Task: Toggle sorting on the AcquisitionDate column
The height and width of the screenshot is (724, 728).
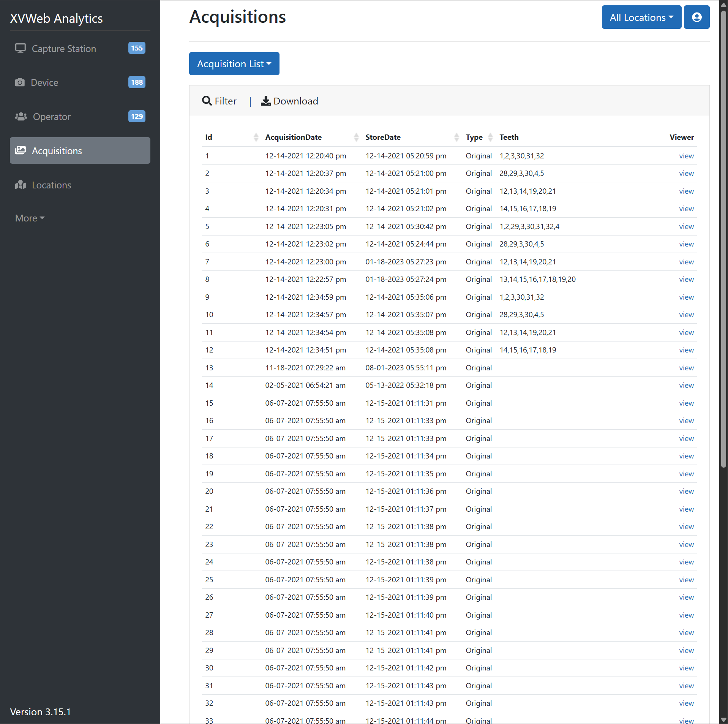Action: click(356, 137)
